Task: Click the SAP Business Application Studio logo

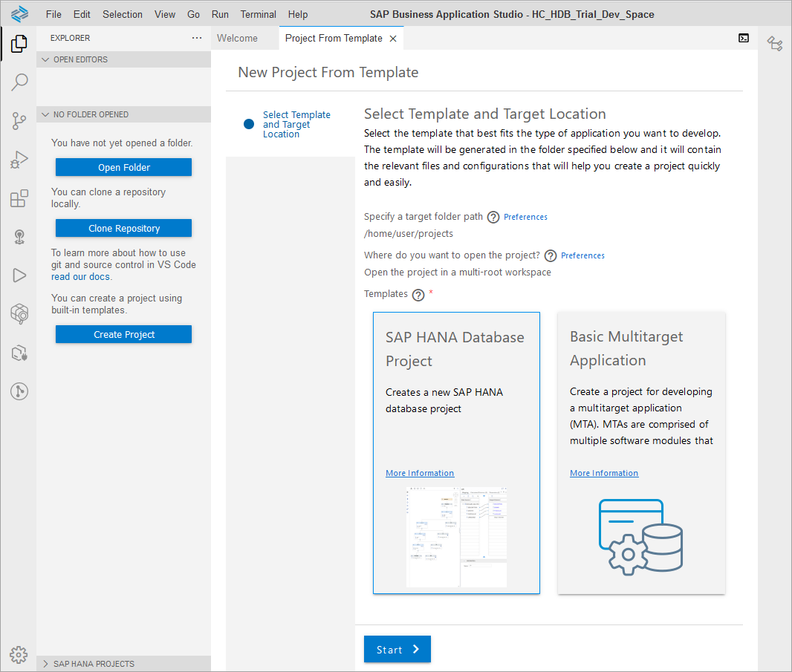Action: coord(19,13)
